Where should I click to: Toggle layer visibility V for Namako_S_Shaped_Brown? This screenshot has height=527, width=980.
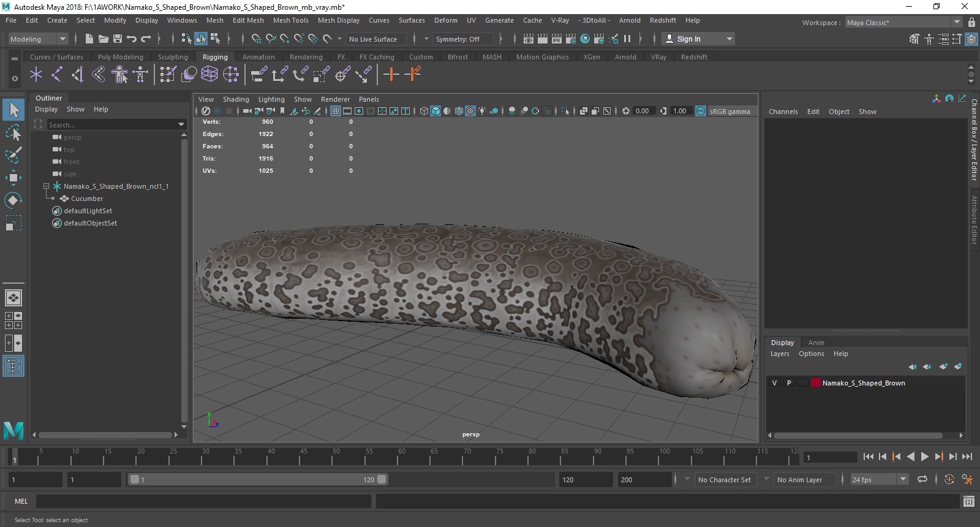click(774, 383)
